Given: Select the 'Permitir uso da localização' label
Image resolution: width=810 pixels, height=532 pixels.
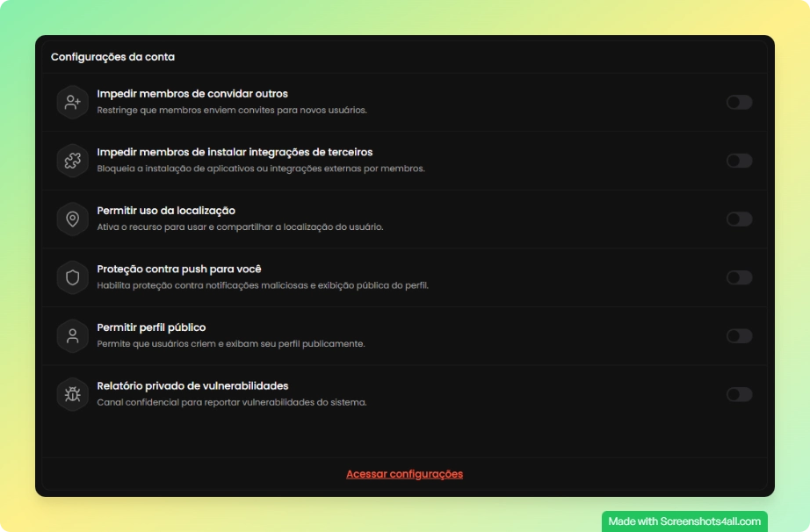Looking at the screenshot, I should [x=165, y=211].
